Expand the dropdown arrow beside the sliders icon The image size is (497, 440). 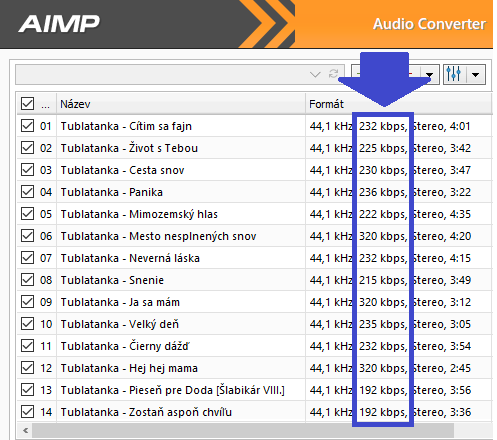pyautogui.click(x=476, y=75)
